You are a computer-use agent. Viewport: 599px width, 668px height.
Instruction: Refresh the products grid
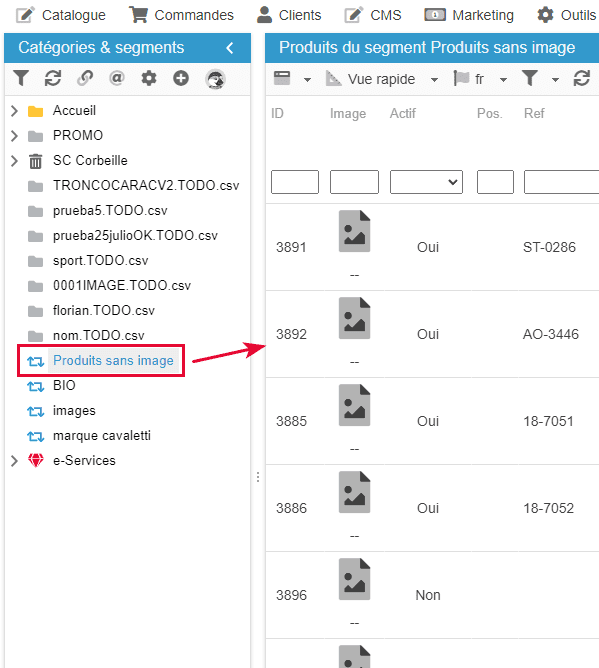[x=582, y=79]
